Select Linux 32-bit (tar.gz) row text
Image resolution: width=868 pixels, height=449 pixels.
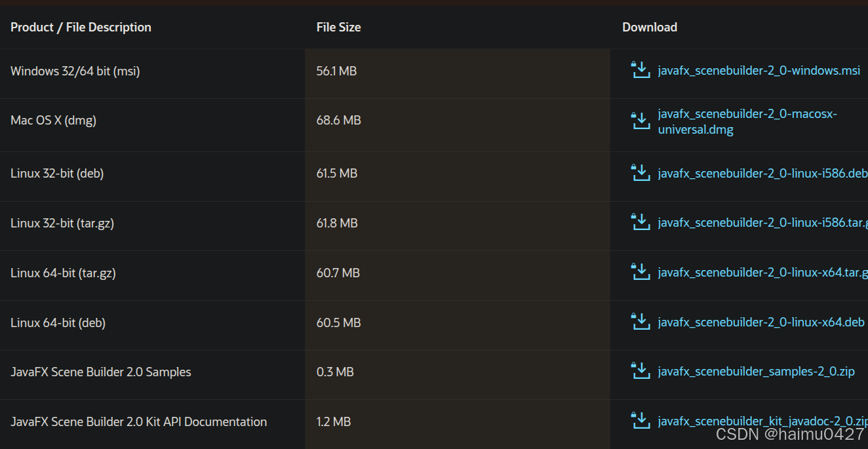pos(62,224)
